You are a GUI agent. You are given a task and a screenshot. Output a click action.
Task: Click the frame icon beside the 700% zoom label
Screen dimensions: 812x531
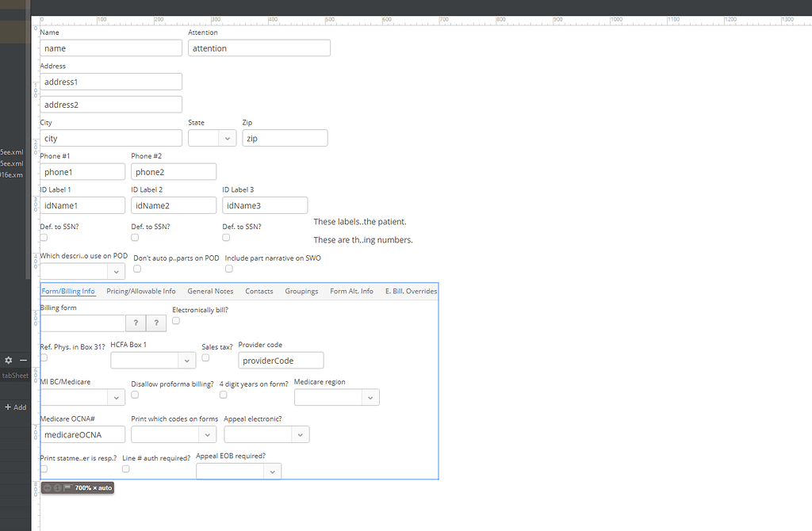coord(68,487)
